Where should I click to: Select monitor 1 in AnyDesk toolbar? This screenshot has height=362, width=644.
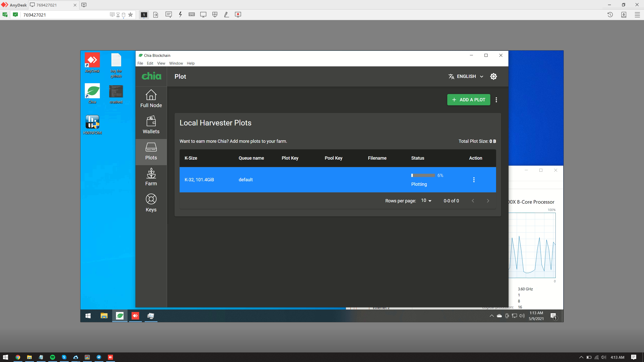[144, 15]
